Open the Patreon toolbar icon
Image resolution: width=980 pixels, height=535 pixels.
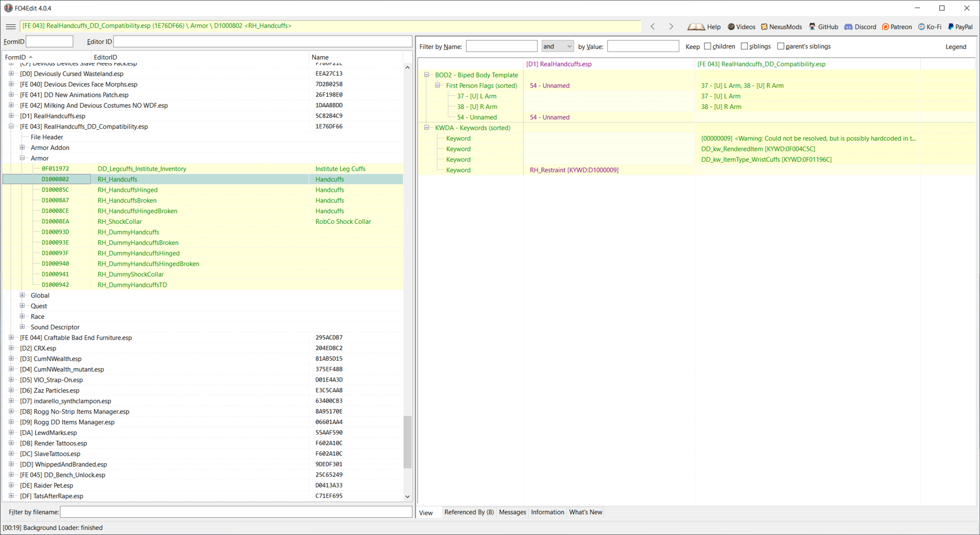pyautogui.click(x=886, y=27)
